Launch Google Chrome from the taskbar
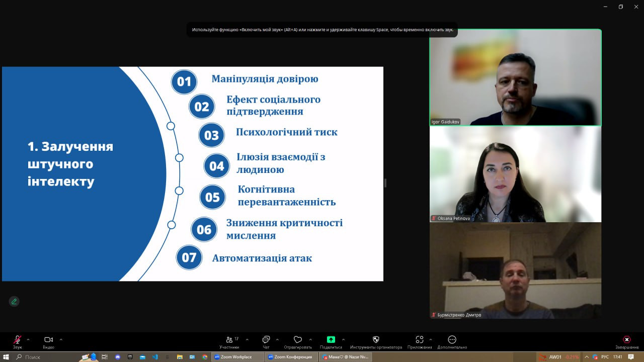Screen dimensions: 644x362 (205, 357)
